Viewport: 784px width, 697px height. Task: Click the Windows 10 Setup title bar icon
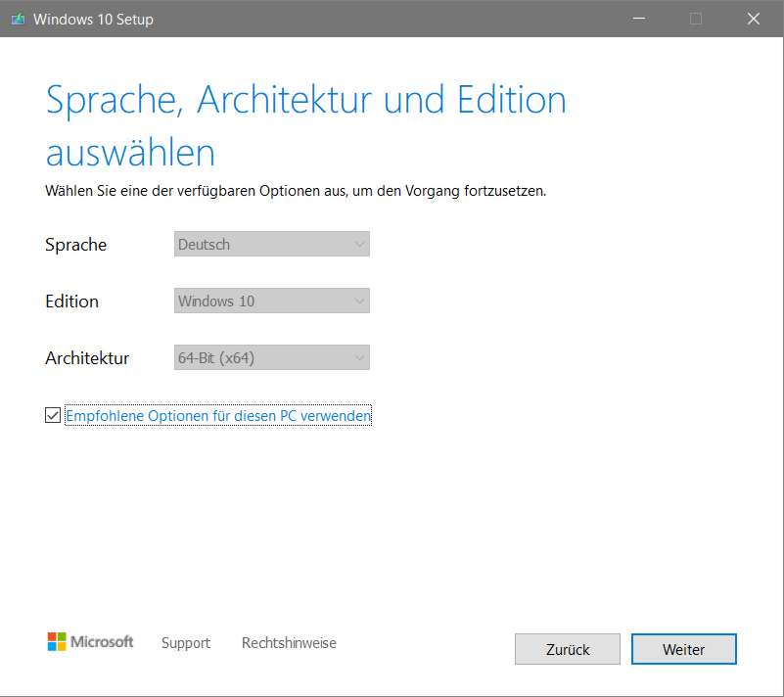(x=17, y=19)
